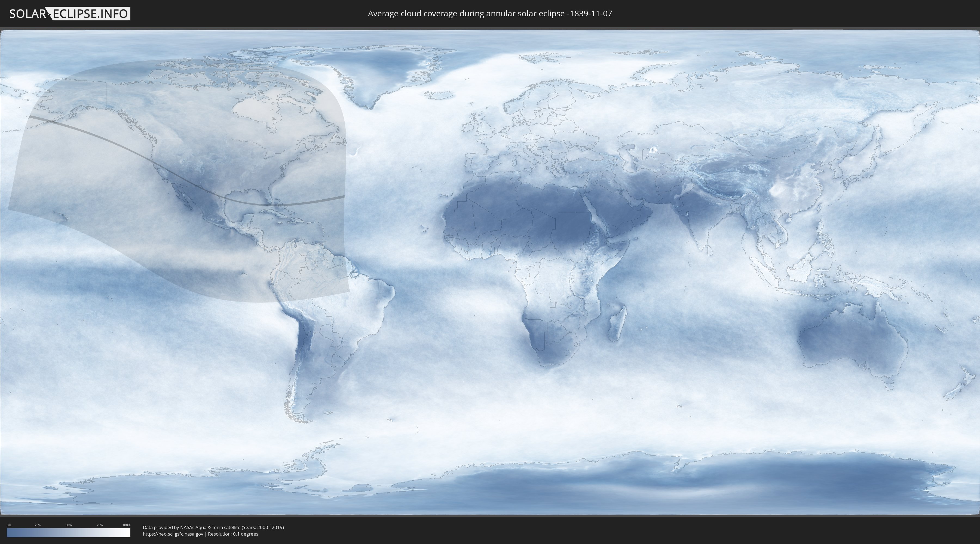Image resolution: width=980 pixels, height=544 pixels.
Task: Click the 25% label on legend
Action: coord(38,525)
